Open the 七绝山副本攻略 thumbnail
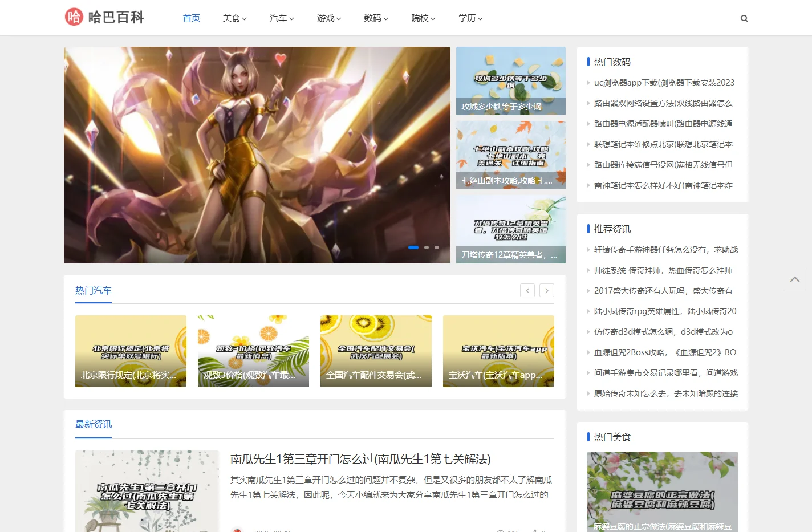This screenshot has height=532, width=812. pos(511,155)
